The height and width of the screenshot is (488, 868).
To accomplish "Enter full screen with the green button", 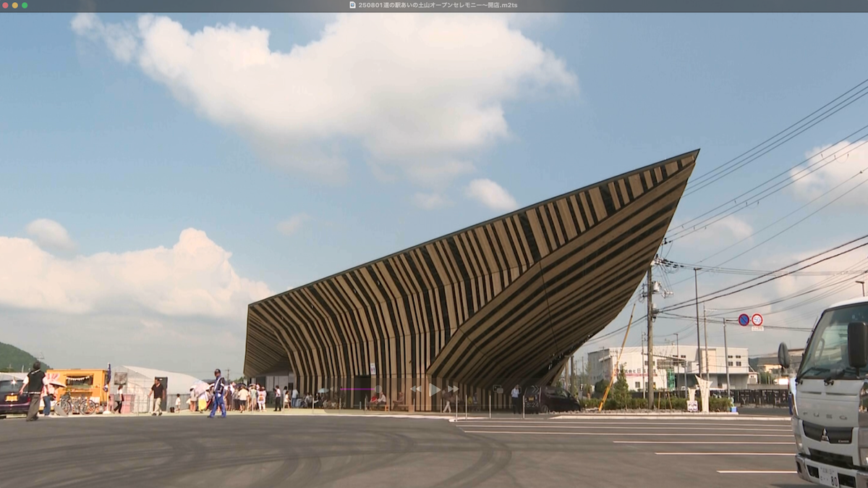I will 24,5.
